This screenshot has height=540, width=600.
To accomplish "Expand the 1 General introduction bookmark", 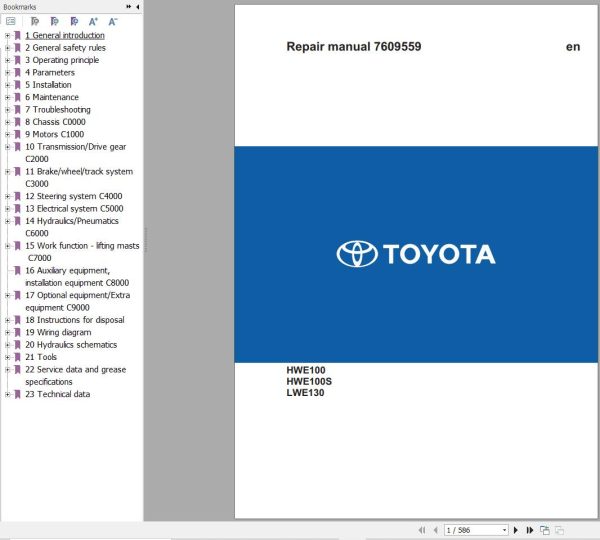I will [x=7, y=36].
